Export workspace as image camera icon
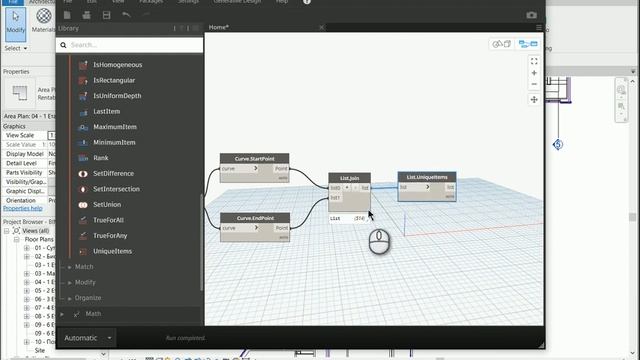 click(531, 15)
